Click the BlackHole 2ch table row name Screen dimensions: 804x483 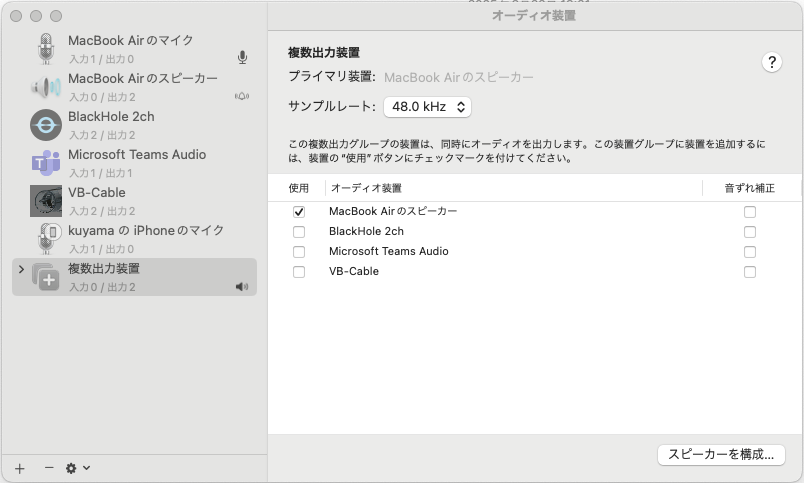point(366,231)
